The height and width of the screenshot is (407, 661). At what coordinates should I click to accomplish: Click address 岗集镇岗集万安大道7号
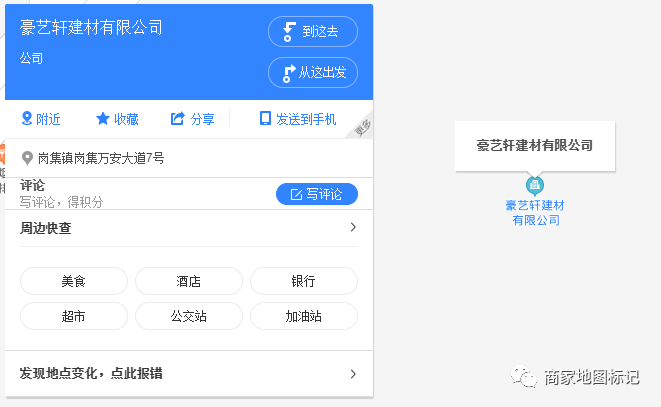(x=100, y=158)
